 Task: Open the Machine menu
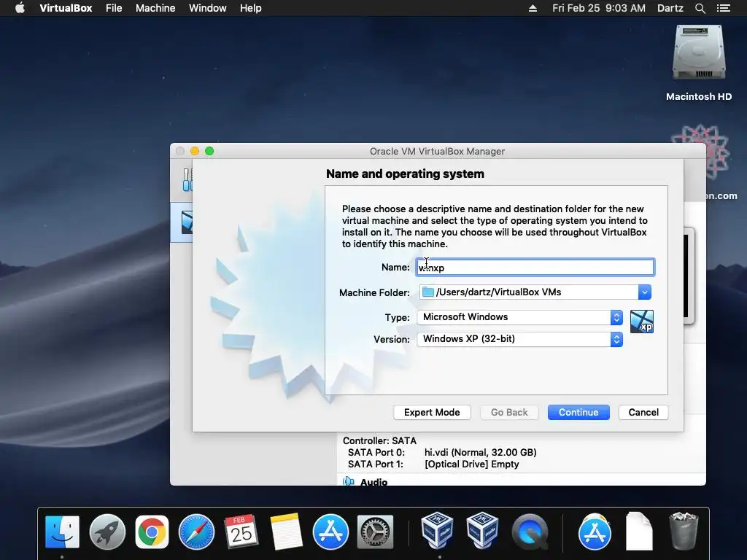tap(155, 8)
